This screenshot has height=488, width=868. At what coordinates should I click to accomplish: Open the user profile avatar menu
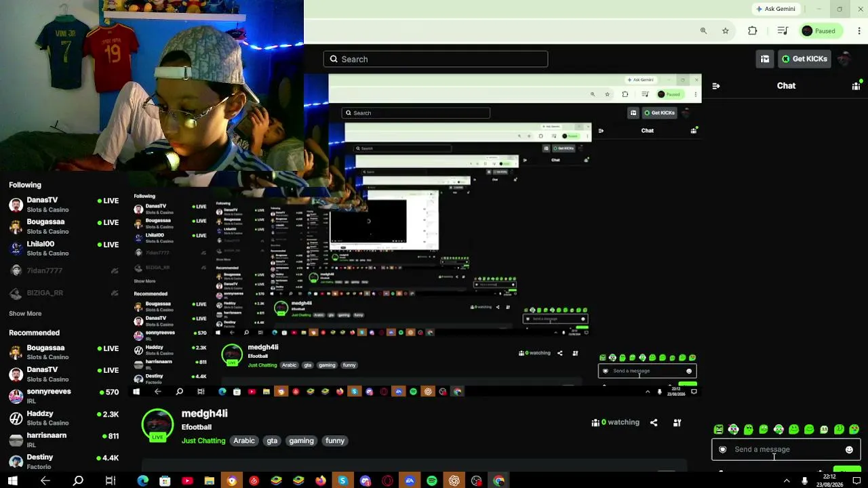(x=844, y=59)
